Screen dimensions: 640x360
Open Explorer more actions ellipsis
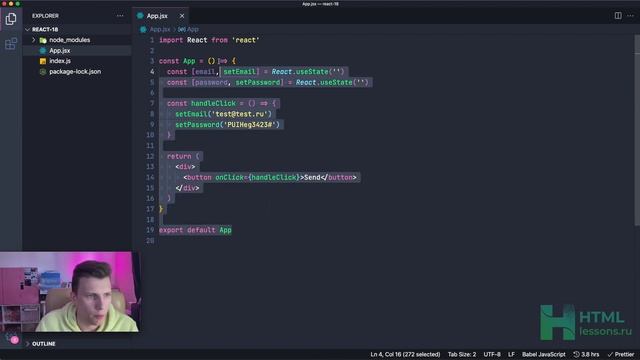pyautogui.click(x=120, y=16)
